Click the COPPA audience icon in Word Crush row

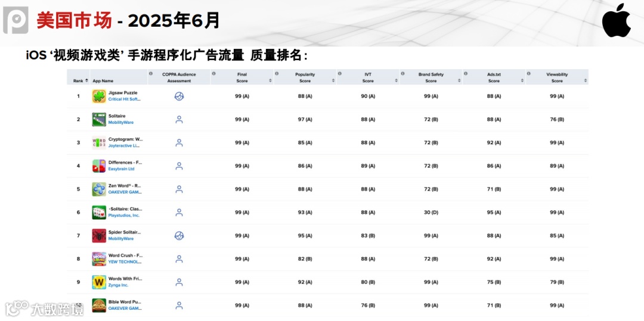point(179,259)
